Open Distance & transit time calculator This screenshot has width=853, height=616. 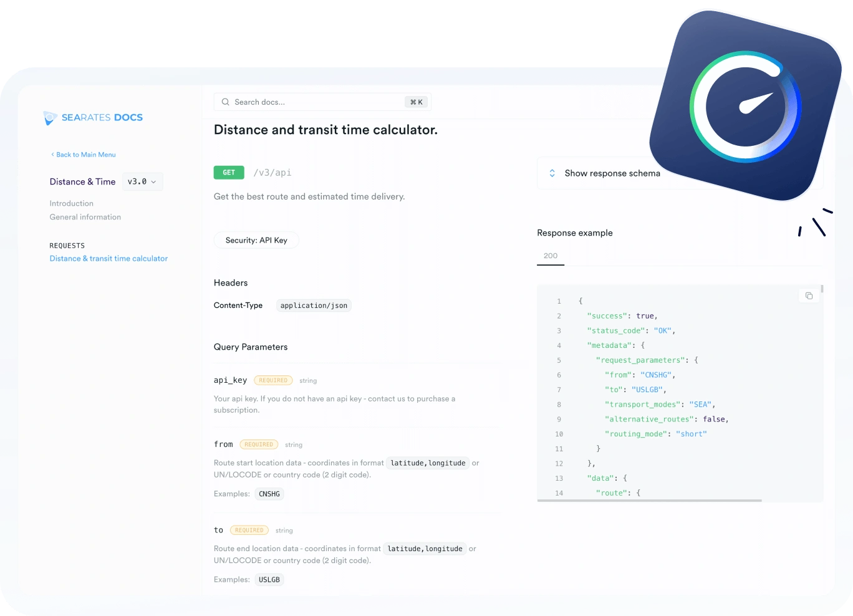click(108, 259)
